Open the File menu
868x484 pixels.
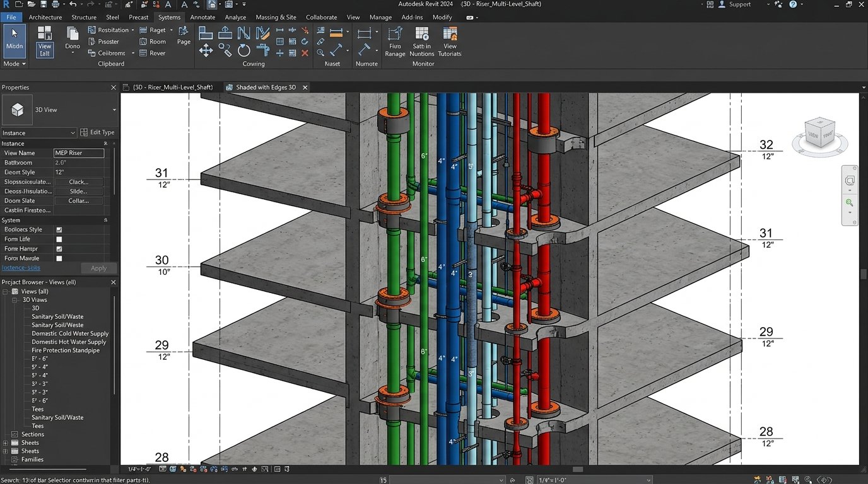pyautogui.click(x=11, y=17)
